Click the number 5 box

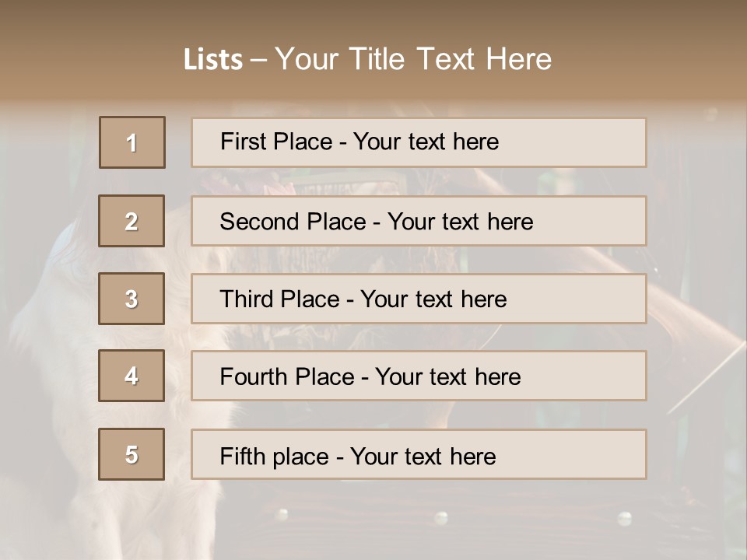tap(132, 454)
